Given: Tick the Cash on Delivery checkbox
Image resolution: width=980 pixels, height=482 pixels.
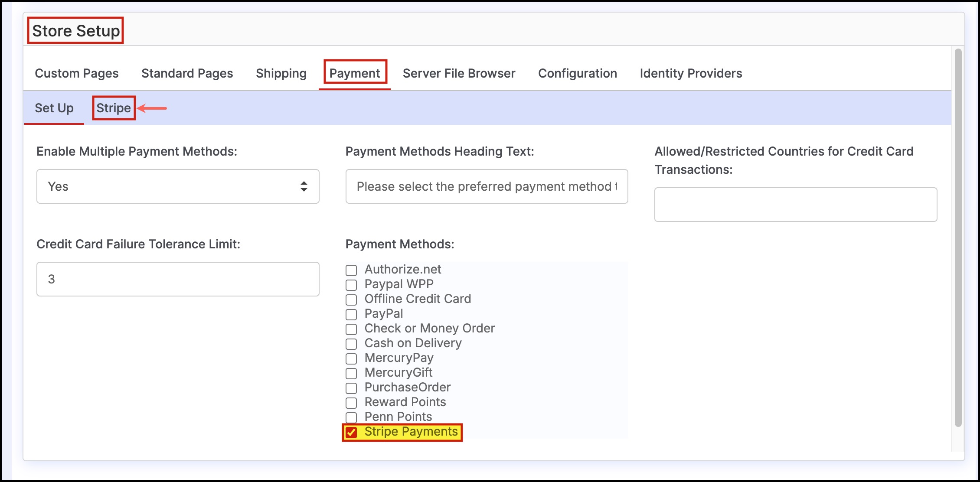Looking at the screenshot, I should click(351, 344).
